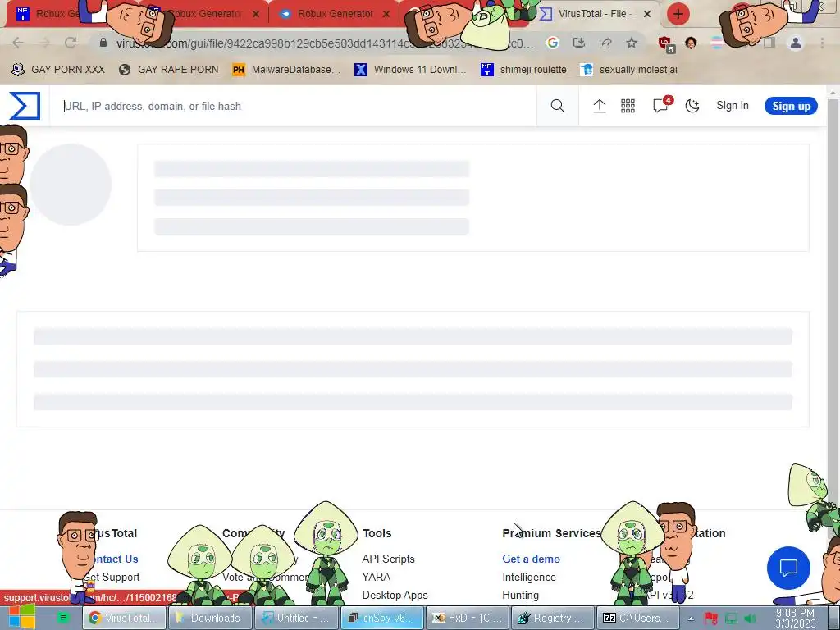Image resolution: width=840 pixels, height=630 pixels.
Task: Open the VirusTotal apps grid icon
Action: 628,106
